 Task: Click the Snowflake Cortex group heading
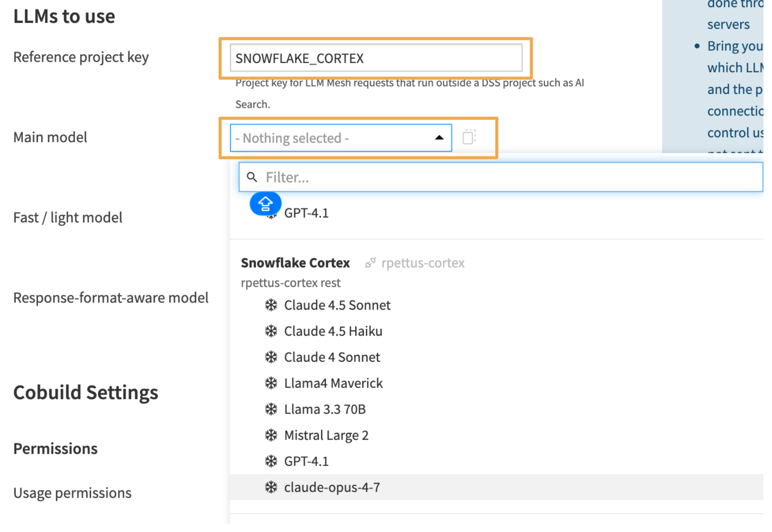pyautogui.click(x=295, y=263)
